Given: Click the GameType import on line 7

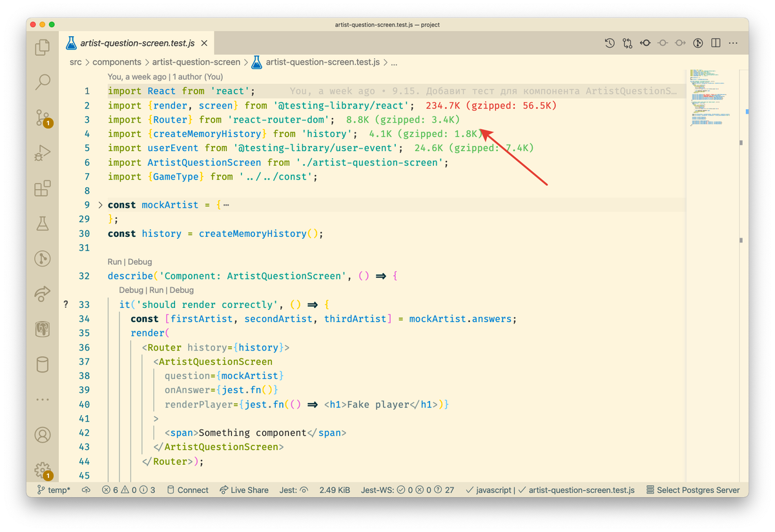Looking at the screenshot, I should click(176, 176).
